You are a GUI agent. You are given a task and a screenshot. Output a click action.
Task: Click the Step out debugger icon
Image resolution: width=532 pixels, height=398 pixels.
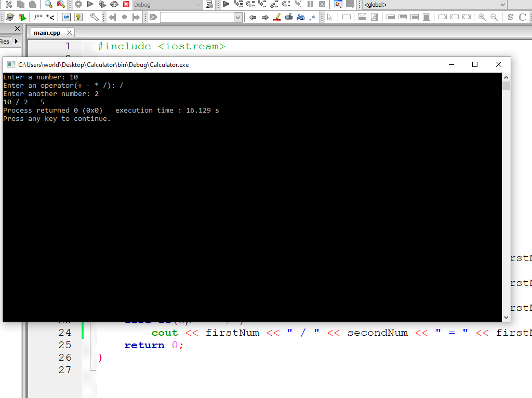[x=274, y=4]
